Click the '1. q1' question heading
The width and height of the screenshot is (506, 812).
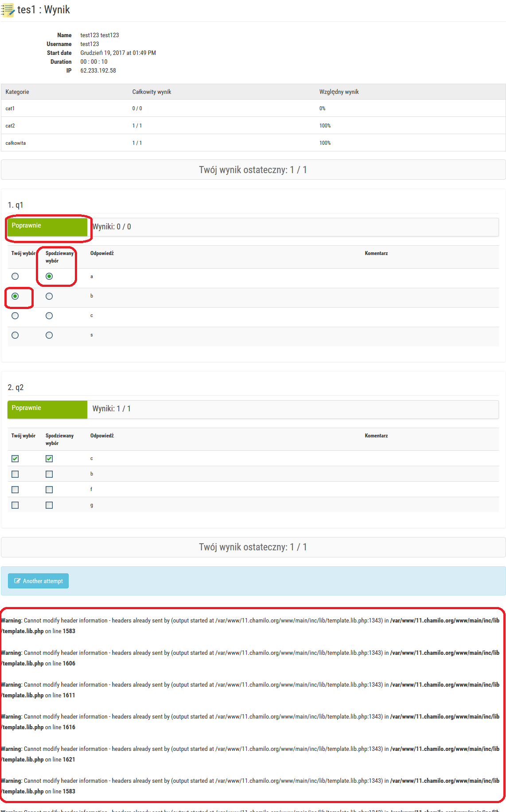(16, 205)
